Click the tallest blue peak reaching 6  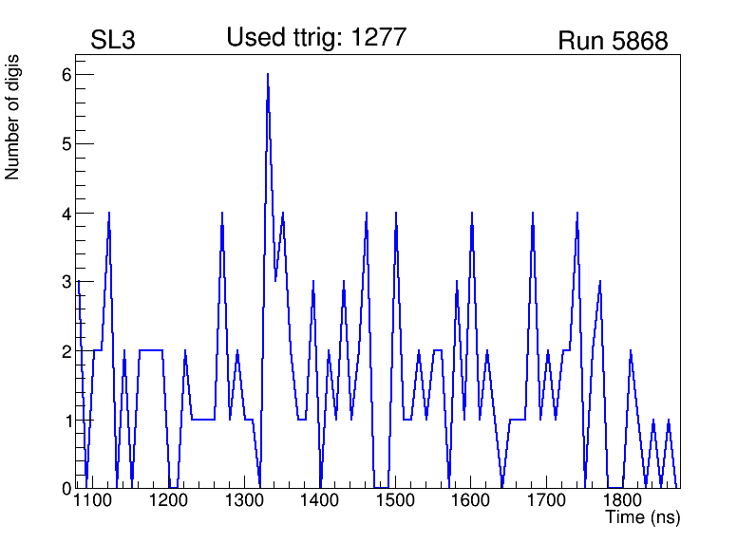pyautogui.click(x=268, y=76)
